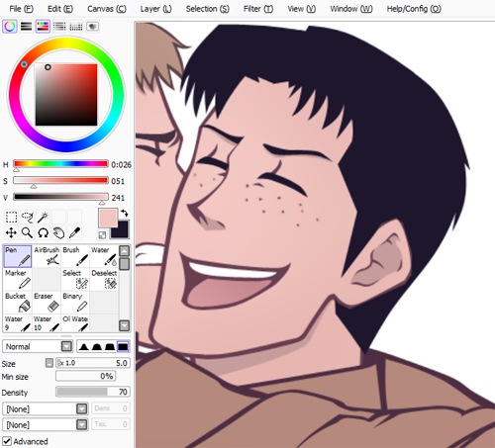
Task: Open the Edit menu
Action: tap(60, 9)
